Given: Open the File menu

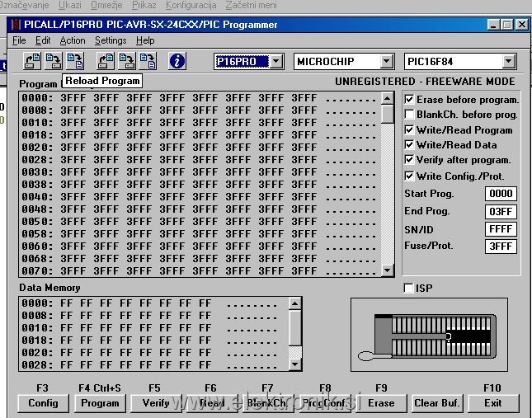Looking at the screenshot, I should pos(19,40).
